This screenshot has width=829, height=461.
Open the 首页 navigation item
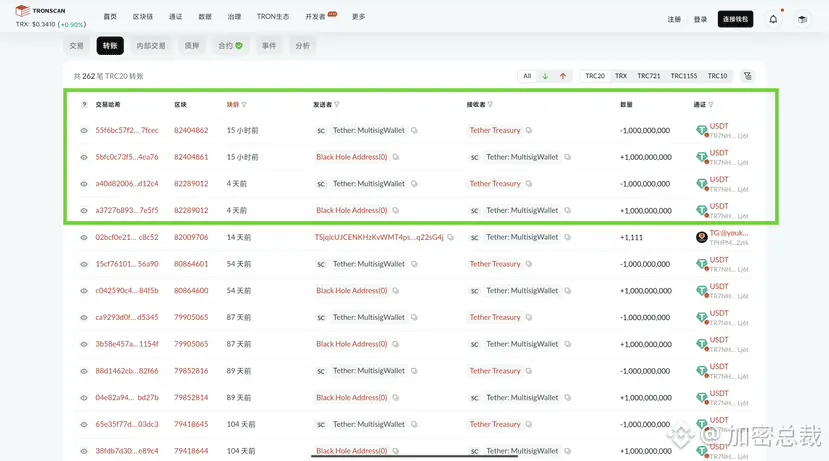pyautogui.click(x=110, y=17)
